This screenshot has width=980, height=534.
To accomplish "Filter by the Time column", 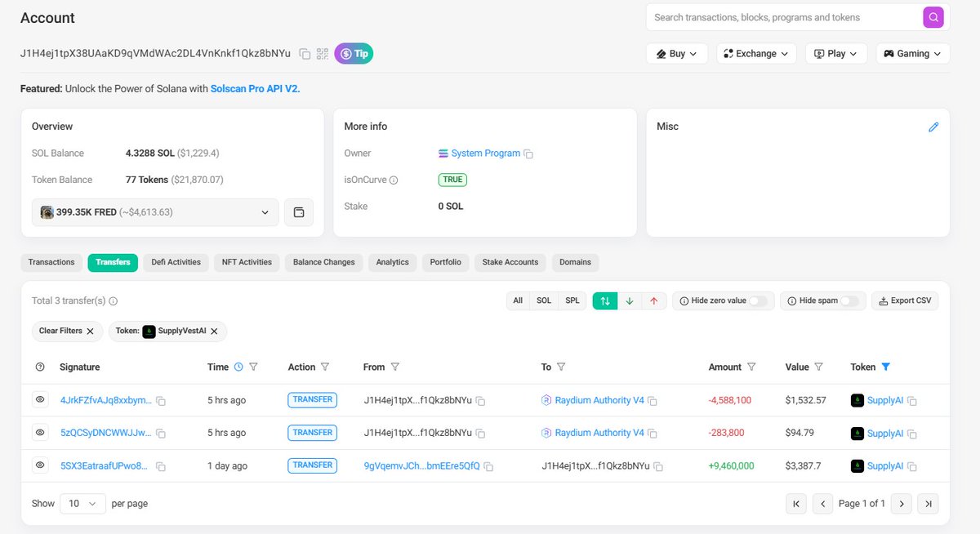I will click(x=253, y=367).
